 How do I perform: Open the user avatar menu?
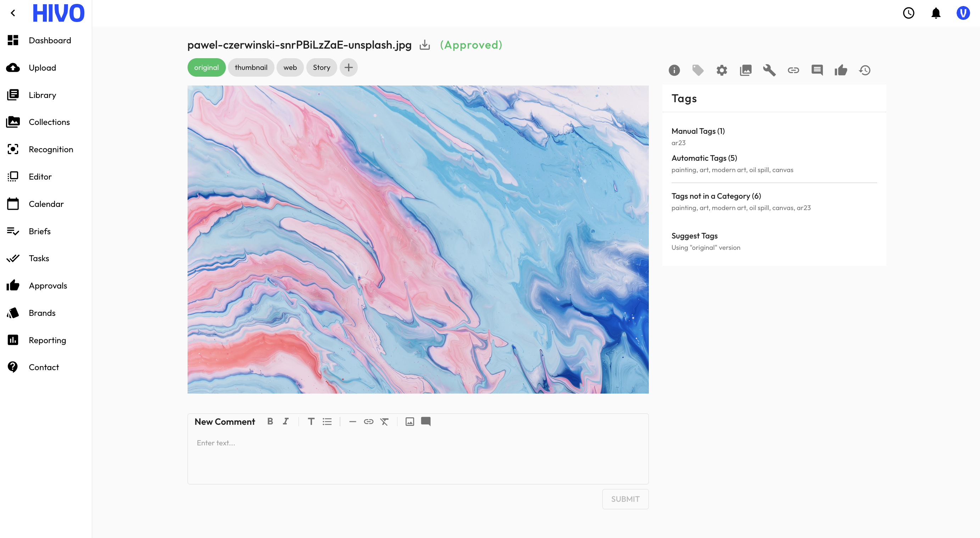click(963, 13)
